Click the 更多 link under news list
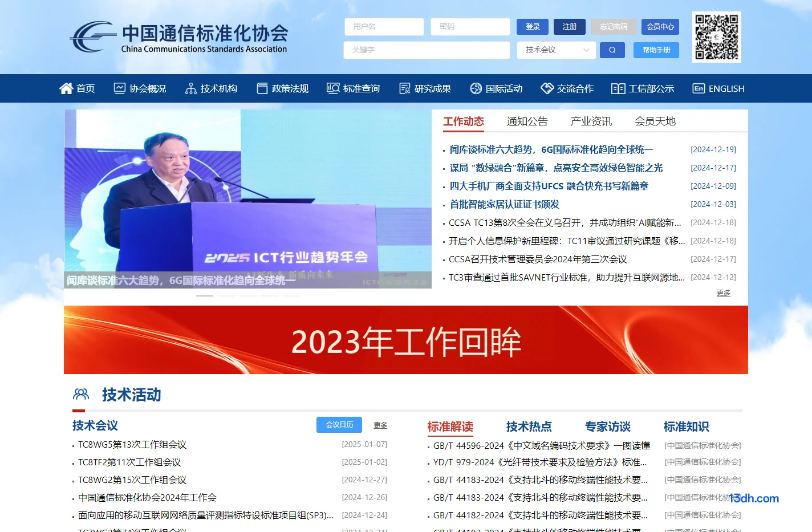812x532 pixels. [724, 293]
